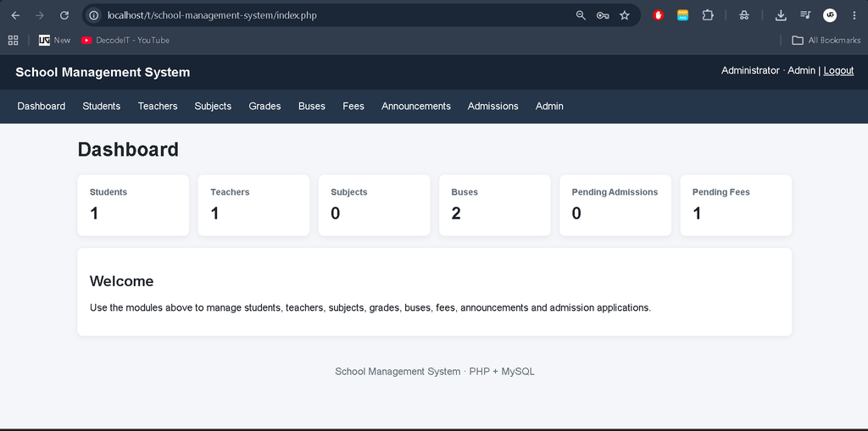Open the Extensions puzzle piece menu

708,15
